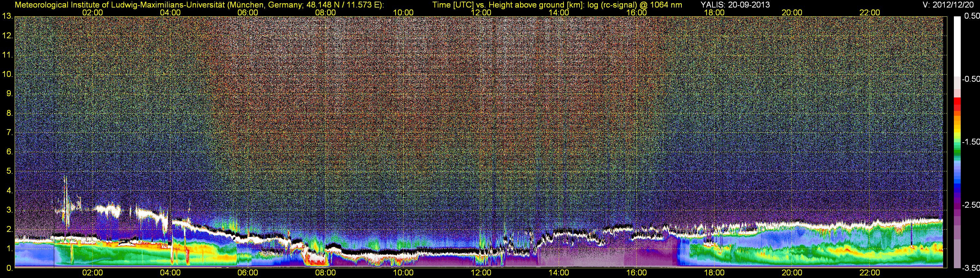The height and width of the screenshot is (278, 980).
Task: Click the height axis label 2.
Action: (x=9, y=229)
